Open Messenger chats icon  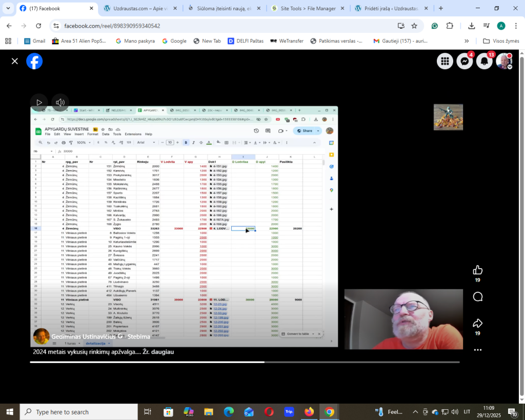465,61
